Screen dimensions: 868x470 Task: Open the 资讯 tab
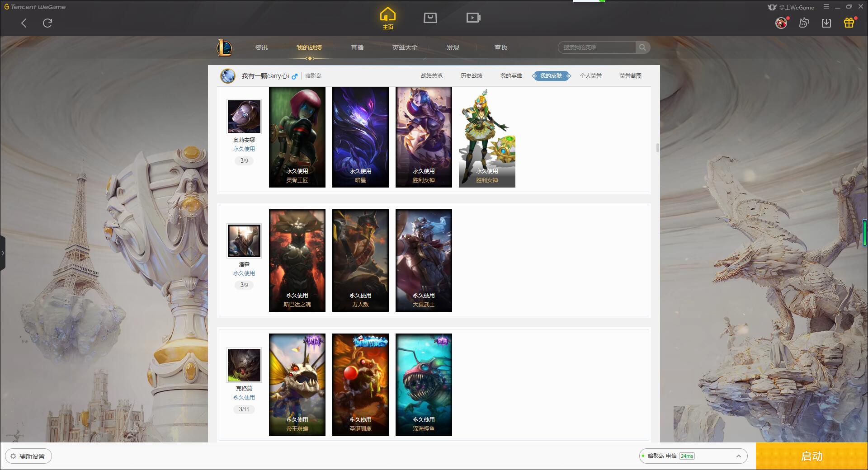pyautogui.click(x=261, y=47)
